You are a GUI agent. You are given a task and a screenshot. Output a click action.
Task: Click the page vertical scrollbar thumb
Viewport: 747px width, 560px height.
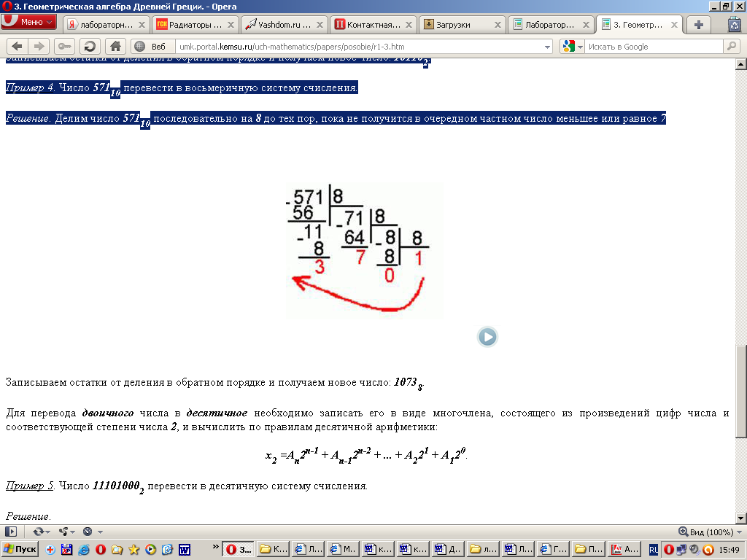741,392
